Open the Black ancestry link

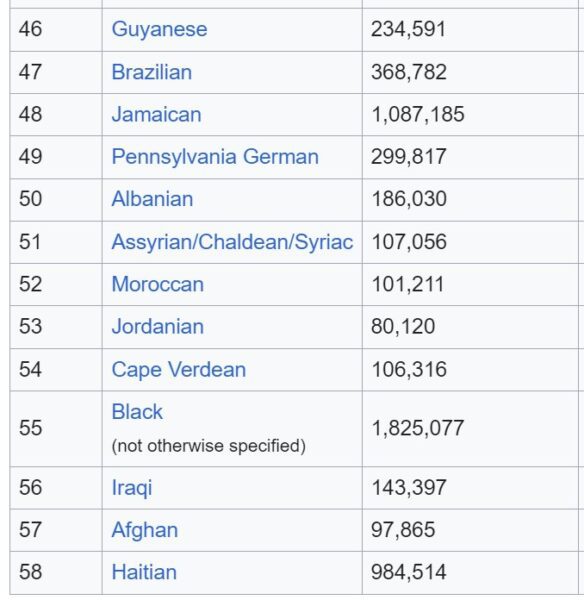click(137, 412)
